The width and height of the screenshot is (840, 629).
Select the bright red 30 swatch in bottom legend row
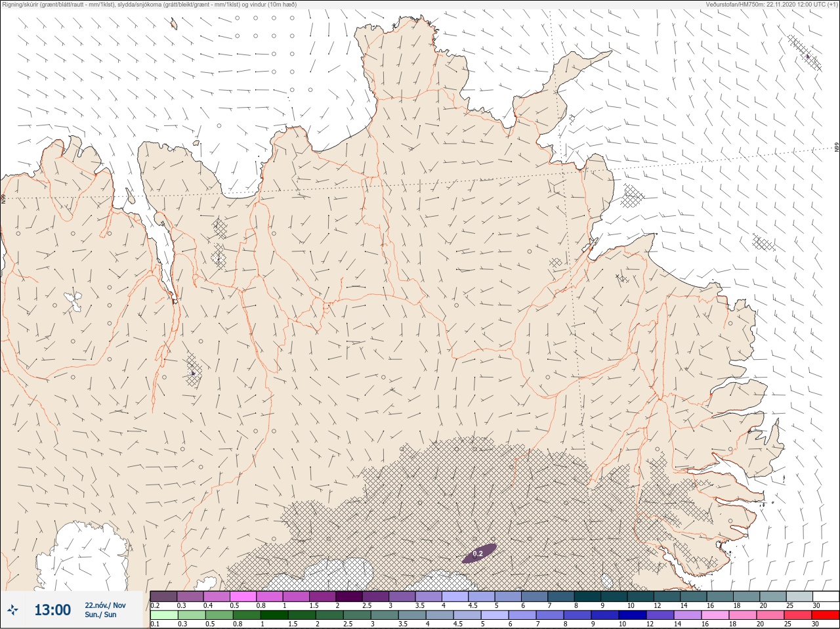tap(826, 615)
